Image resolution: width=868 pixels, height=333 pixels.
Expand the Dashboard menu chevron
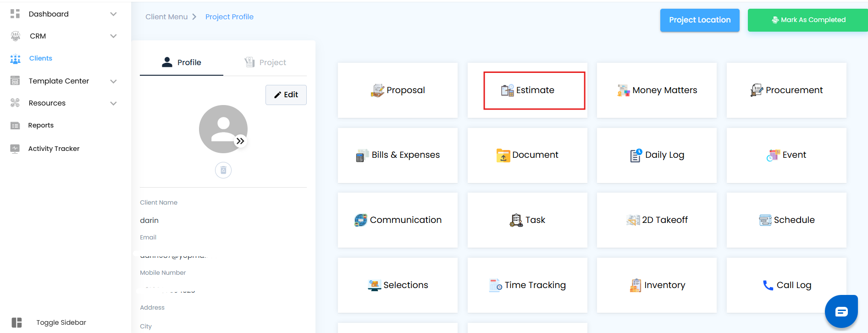[113, 14]
